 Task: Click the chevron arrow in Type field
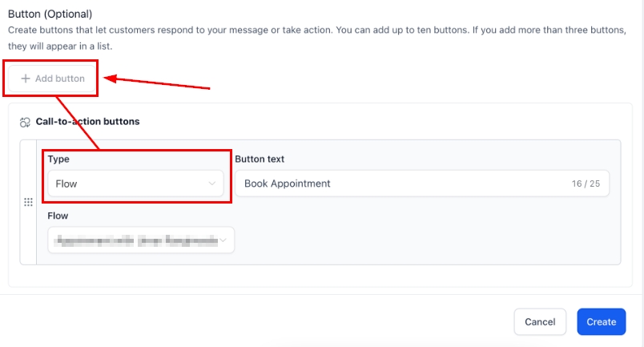(212, 184)
